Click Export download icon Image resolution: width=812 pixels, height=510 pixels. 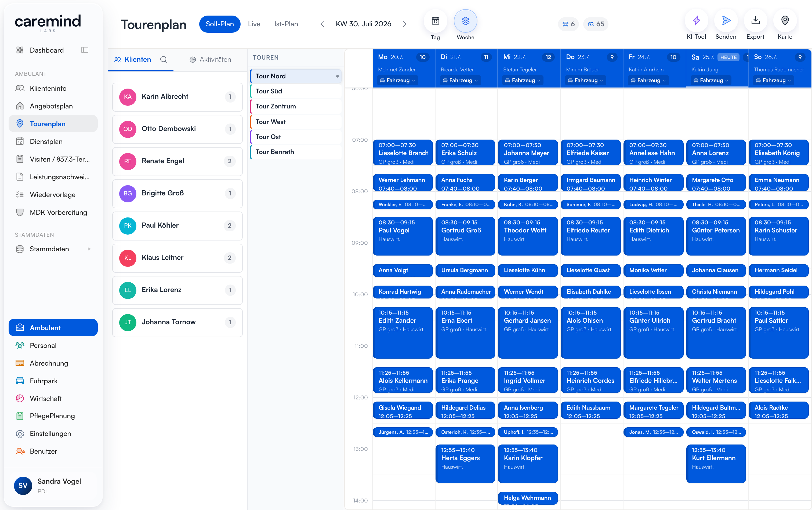tap(755, 21)
